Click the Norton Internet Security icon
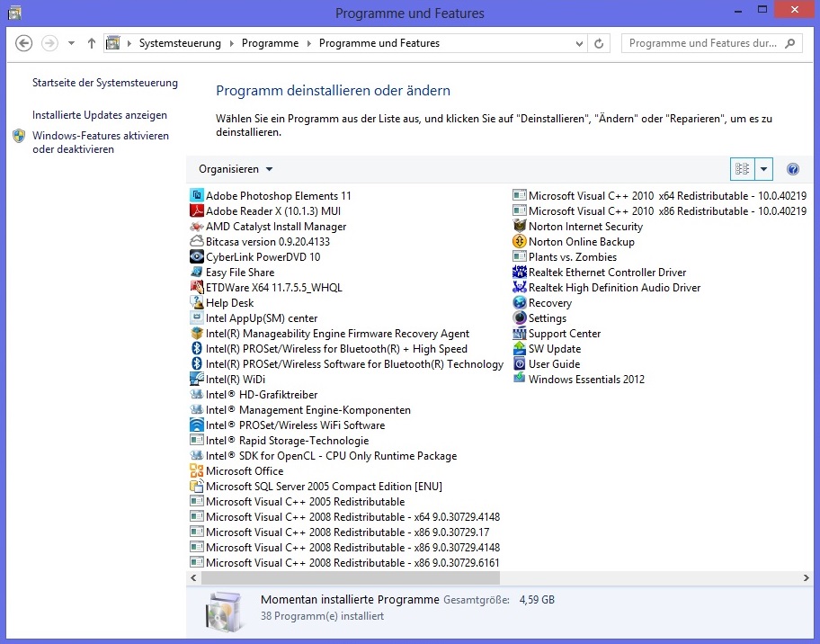Screen dimensions: 820x644 click(x=520, y=227)
